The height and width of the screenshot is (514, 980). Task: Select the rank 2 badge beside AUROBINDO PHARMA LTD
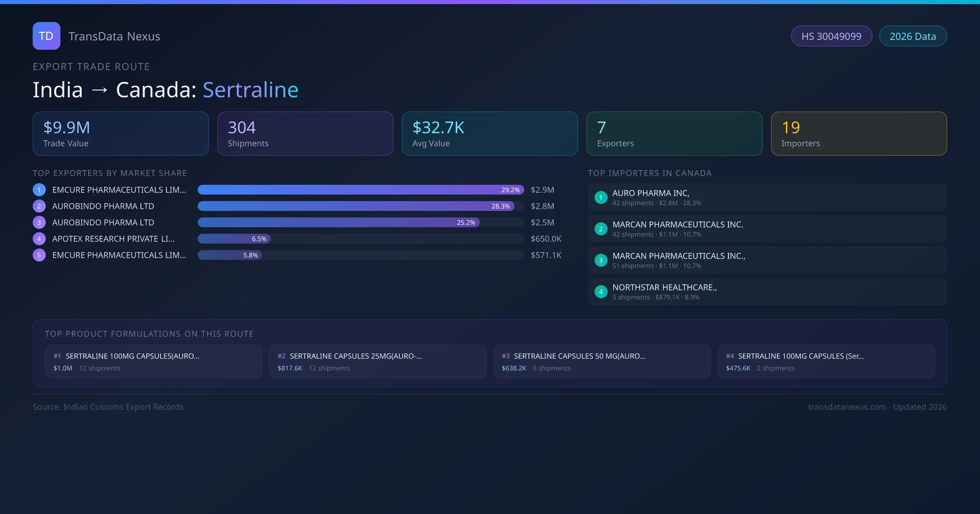tap(39, 206)
